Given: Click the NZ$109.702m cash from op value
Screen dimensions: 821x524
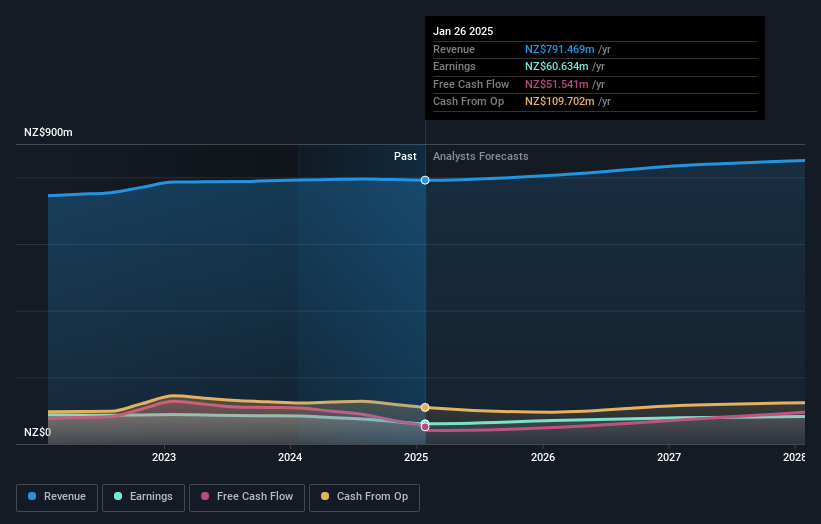Looking at the screenshot, I should coord(560,102).
